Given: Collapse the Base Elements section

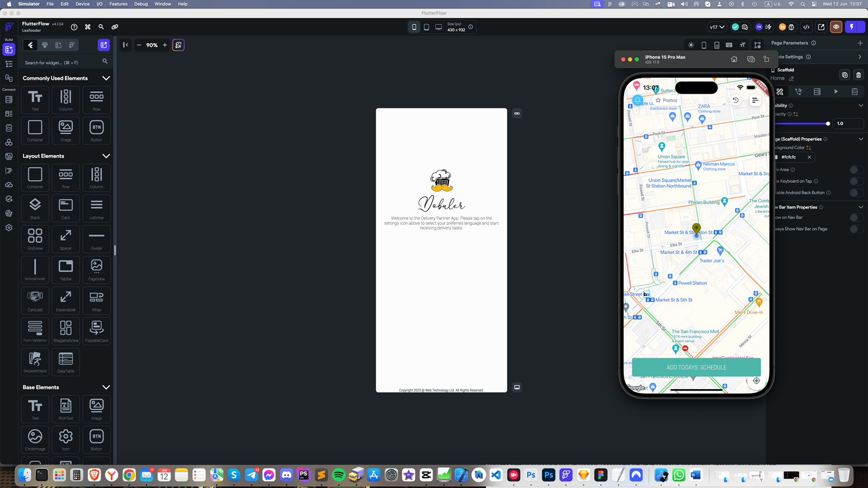Looking at the screenshot, I should [x=106, y=387].
